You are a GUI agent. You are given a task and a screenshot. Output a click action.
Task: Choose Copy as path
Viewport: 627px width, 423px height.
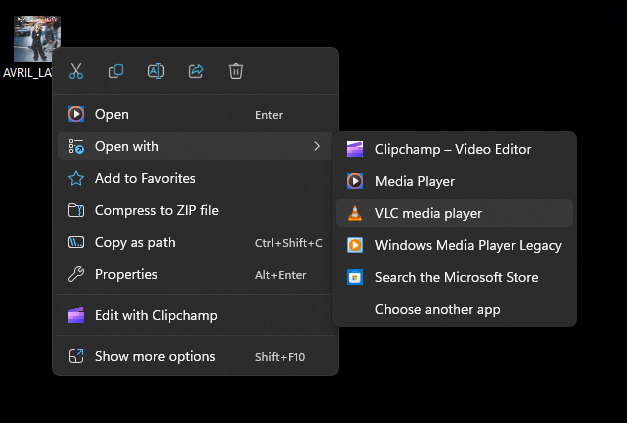pos(195,242)
